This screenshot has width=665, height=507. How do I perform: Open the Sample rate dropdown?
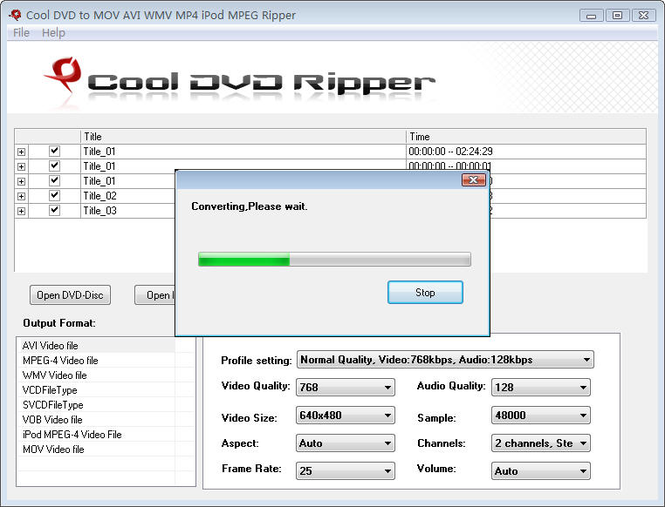coord(540,415)
